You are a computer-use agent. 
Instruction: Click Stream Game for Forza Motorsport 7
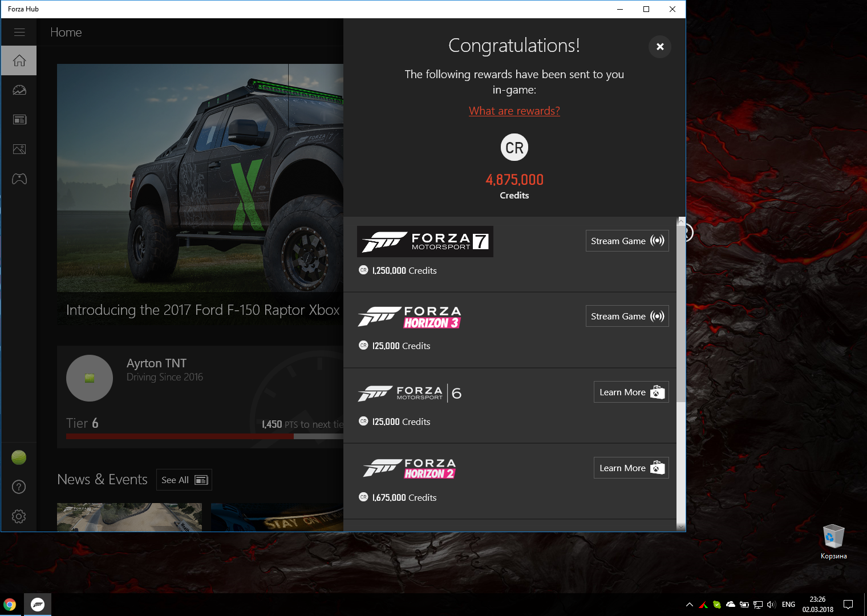pyautogui.click(x=627, y=241)
